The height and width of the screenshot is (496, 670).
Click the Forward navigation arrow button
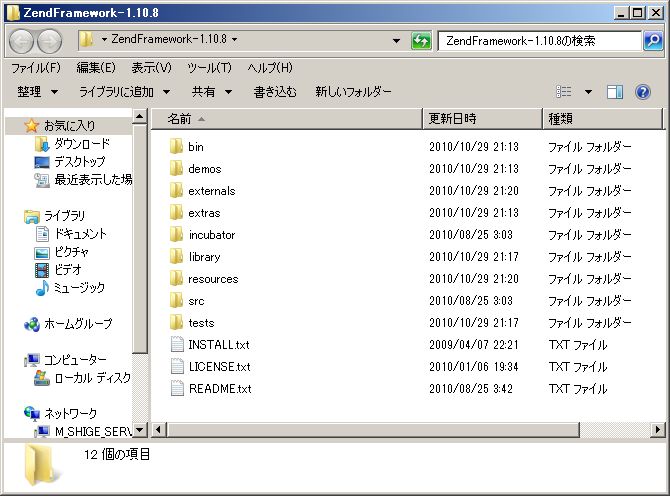(50, 41)
